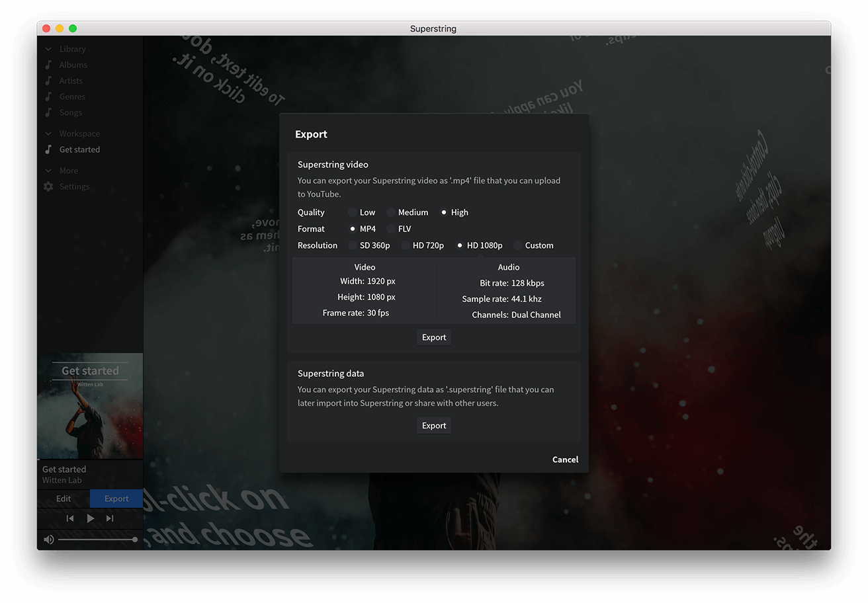Mute audio with the speaker icon
This screenshot has width=868, height=603.
click(x=49, y=540)
